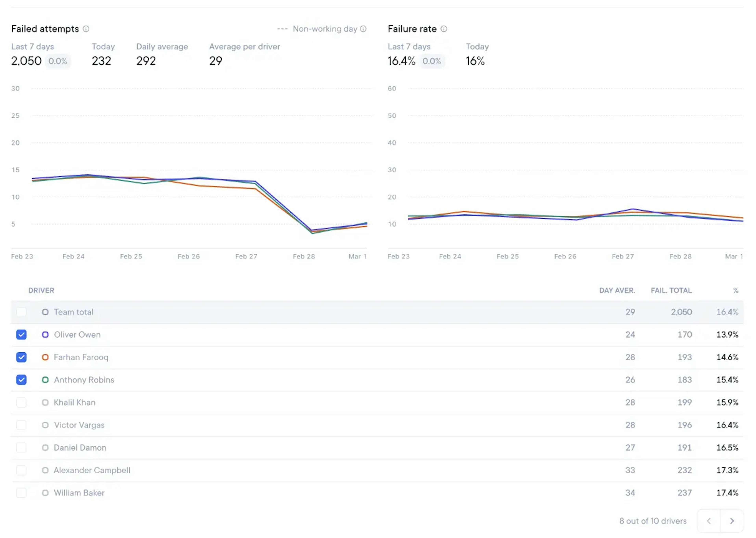Click the 8 out of 10 drivers text
Image resolution: width=756 pixels, height=538 pixels.
653,521
